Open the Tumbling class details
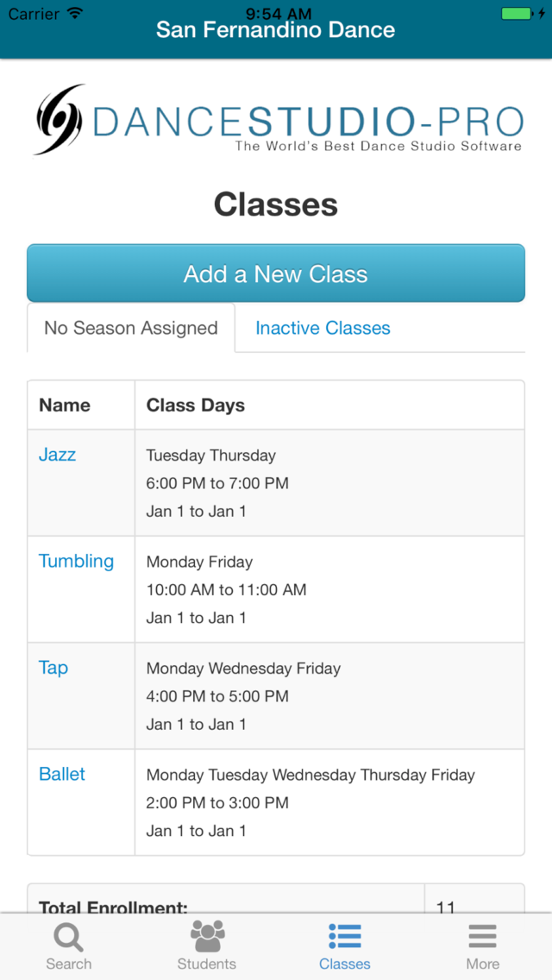 (76, 561)
